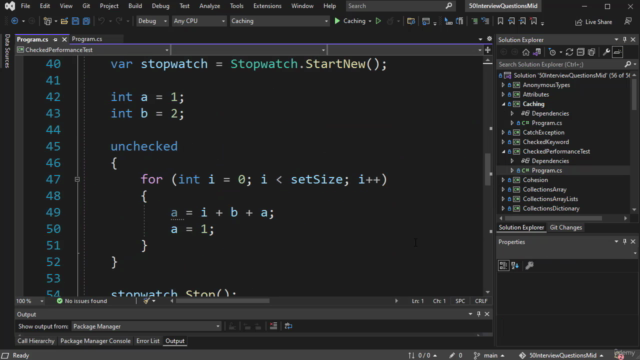Toggle auto-hide pin on Solution Explorer panel
The width and height of the screenshot is (640, 360).
(x=624, y=40)
